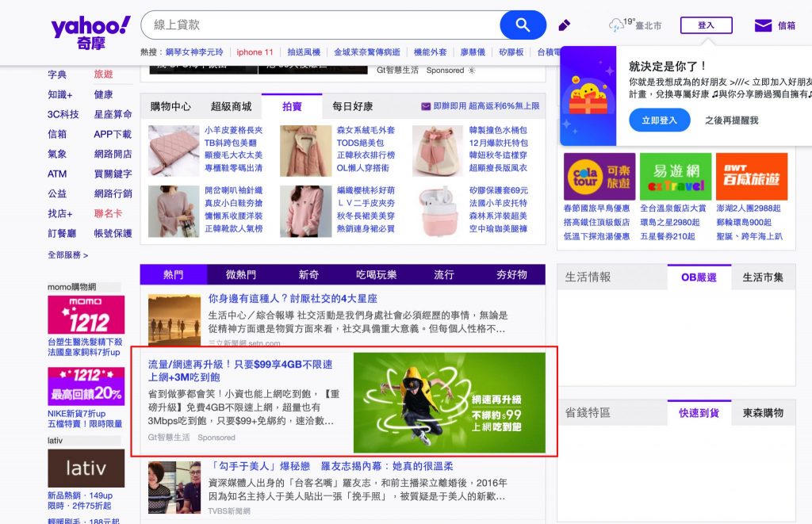Select the 拍賣 tab
The image size is (812, 524).
[292, 107]
